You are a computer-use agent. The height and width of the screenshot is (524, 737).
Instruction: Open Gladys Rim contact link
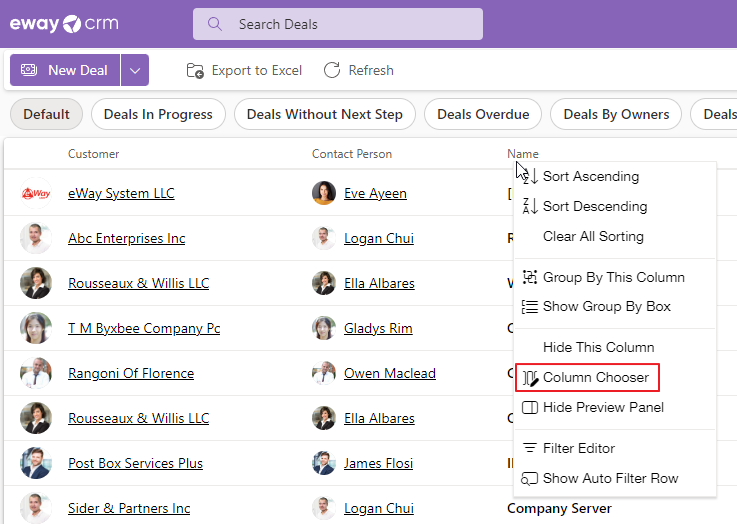378,328
